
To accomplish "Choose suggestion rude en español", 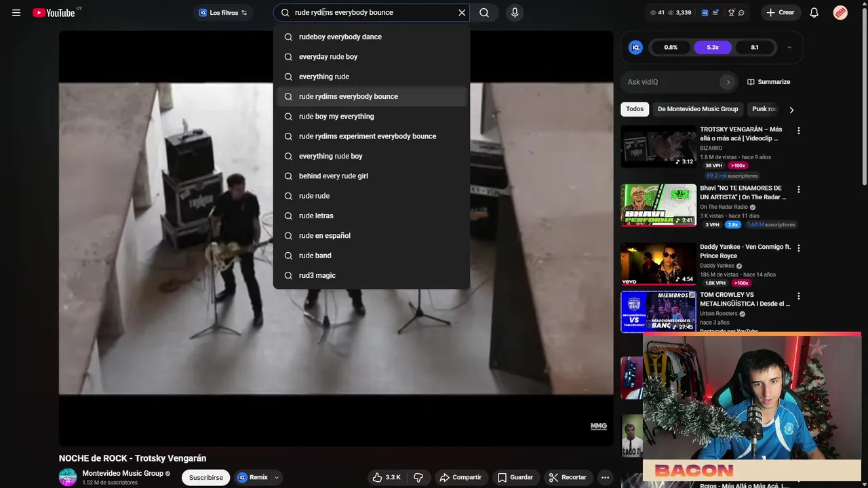I will tap(372, 236).
